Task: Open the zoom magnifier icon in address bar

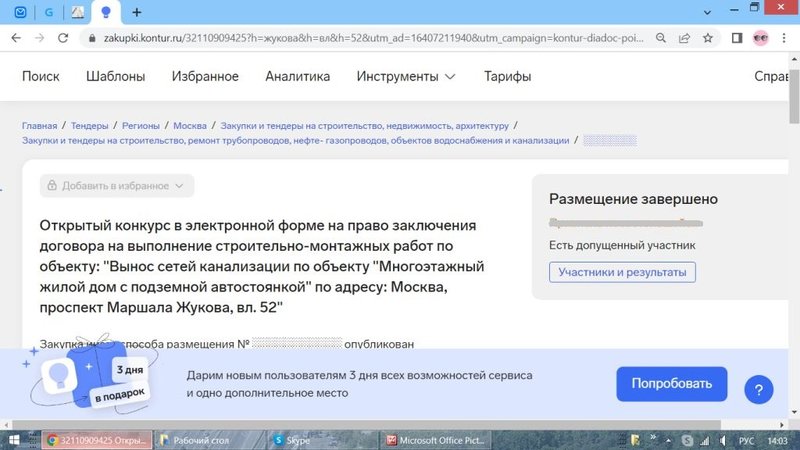Action: tap(661, 38)
